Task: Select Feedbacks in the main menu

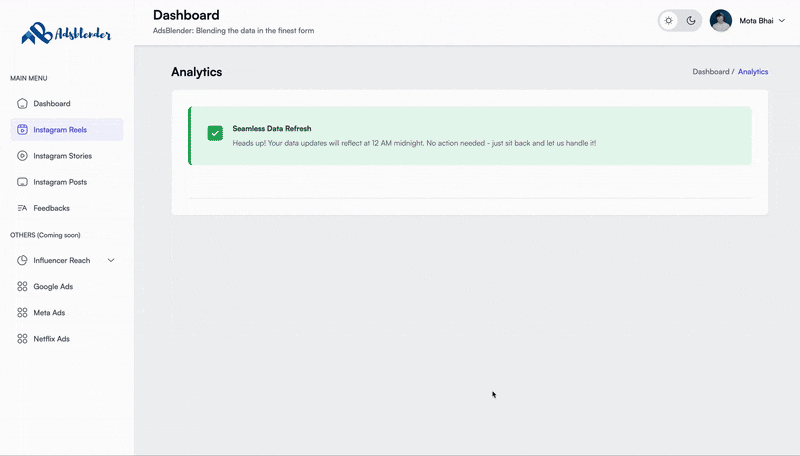Action: [x=51, y=208]
